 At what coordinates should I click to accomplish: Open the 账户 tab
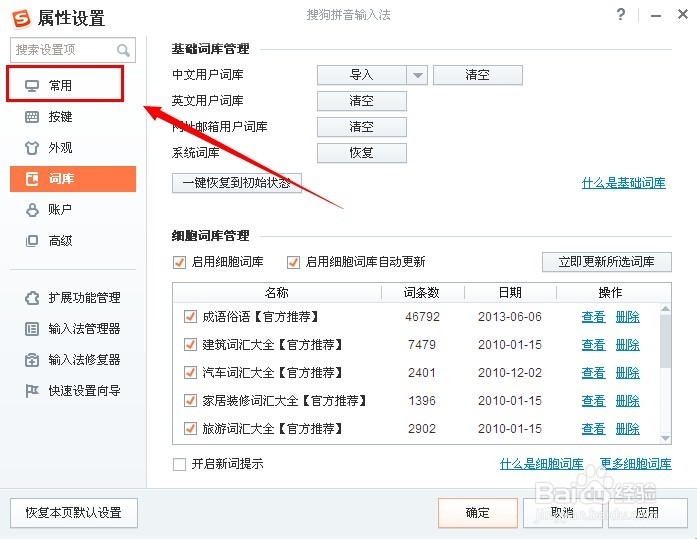click(73, 210)
